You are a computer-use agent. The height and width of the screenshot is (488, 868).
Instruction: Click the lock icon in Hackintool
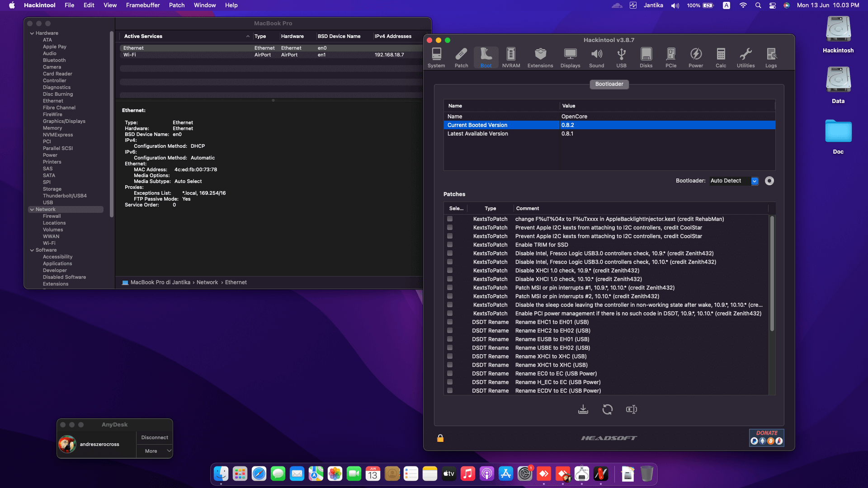(x=440, y=438)
